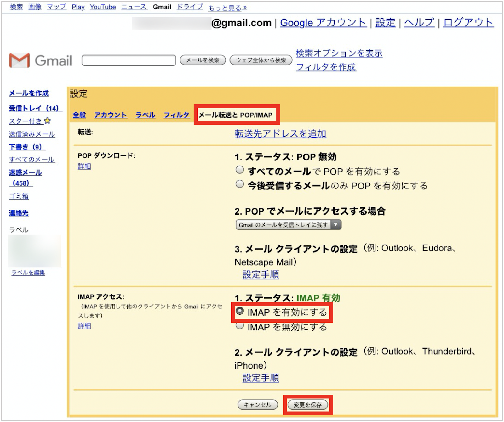Screen dimensions: 504x422
Task: Expand もっと見る » in top navigation
Action: [x=228, y=8]
